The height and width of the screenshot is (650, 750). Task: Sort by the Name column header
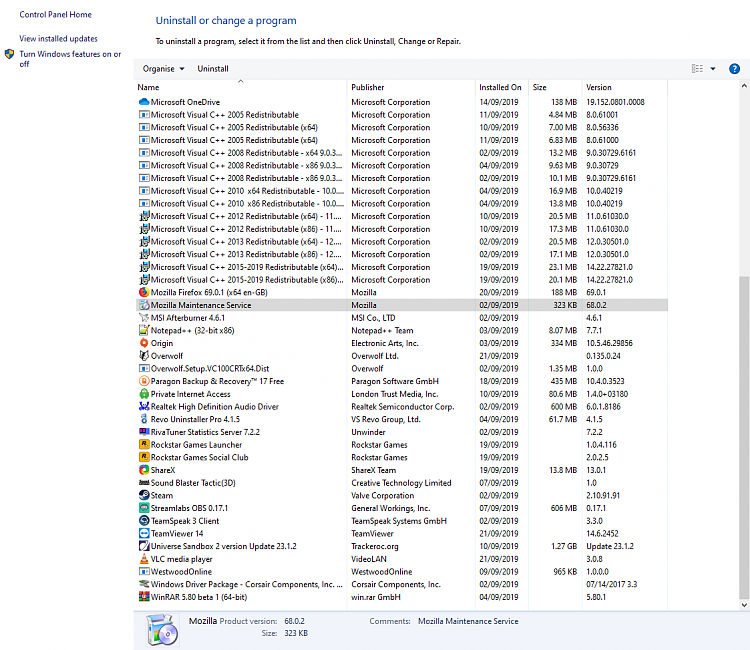click(240, 87)
